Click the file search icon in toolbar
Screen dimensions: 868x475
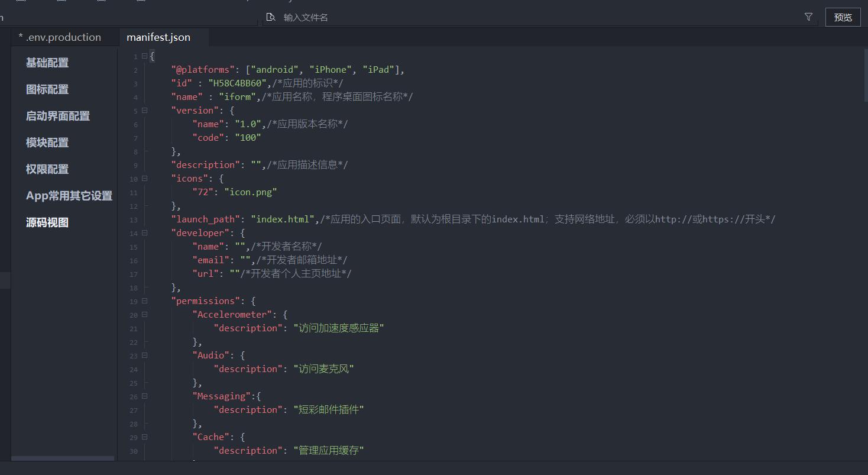[x=271, y=17]
